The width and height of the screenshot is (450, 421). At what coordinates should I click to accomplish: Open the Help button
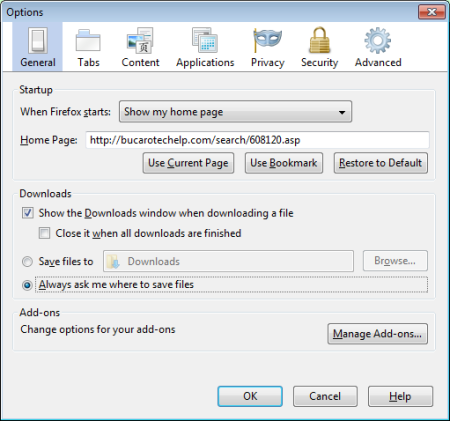tap(400, 396)
